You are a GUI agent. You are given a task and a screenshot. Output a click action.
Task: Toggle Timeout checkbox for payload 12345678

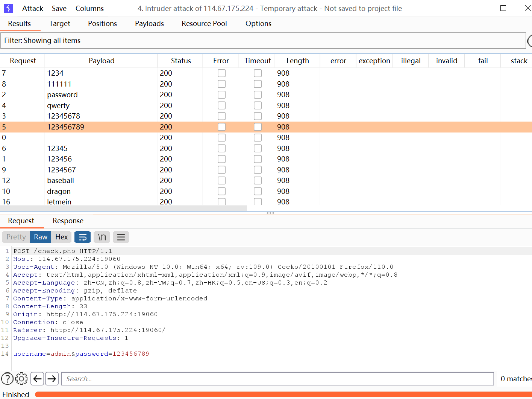coord(258,116)
